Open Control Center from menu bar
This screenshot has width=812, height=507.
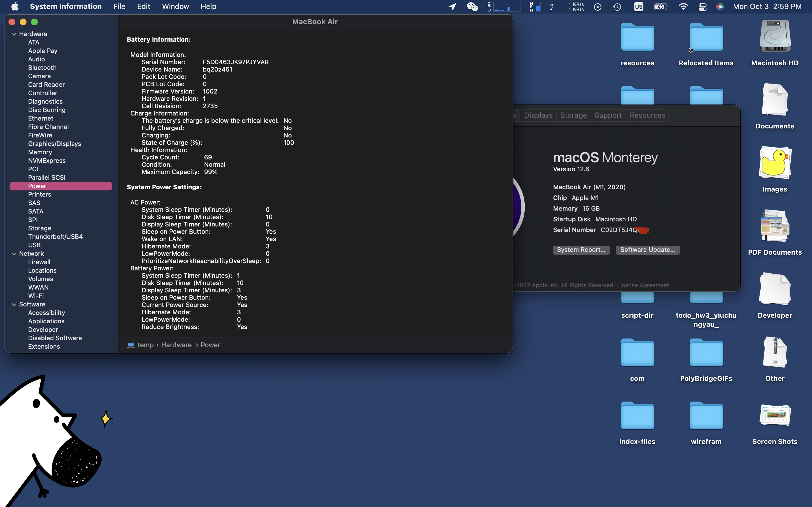(702, 7)
